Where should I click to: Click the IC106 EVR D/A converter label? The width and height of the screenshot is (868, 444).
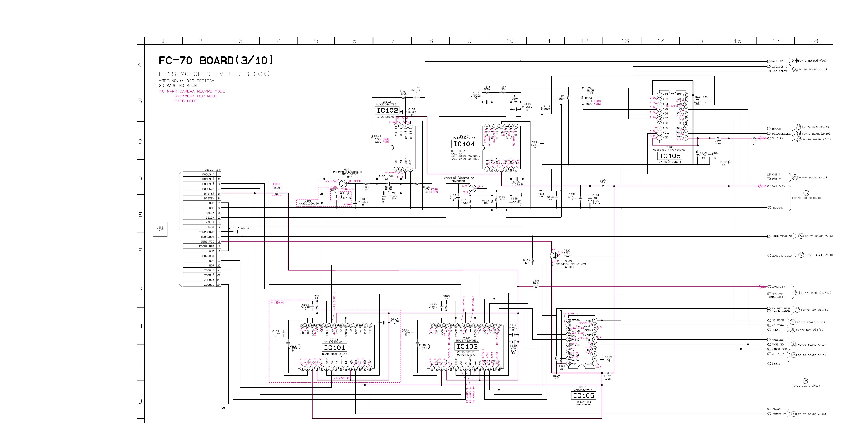pos(669,156)
